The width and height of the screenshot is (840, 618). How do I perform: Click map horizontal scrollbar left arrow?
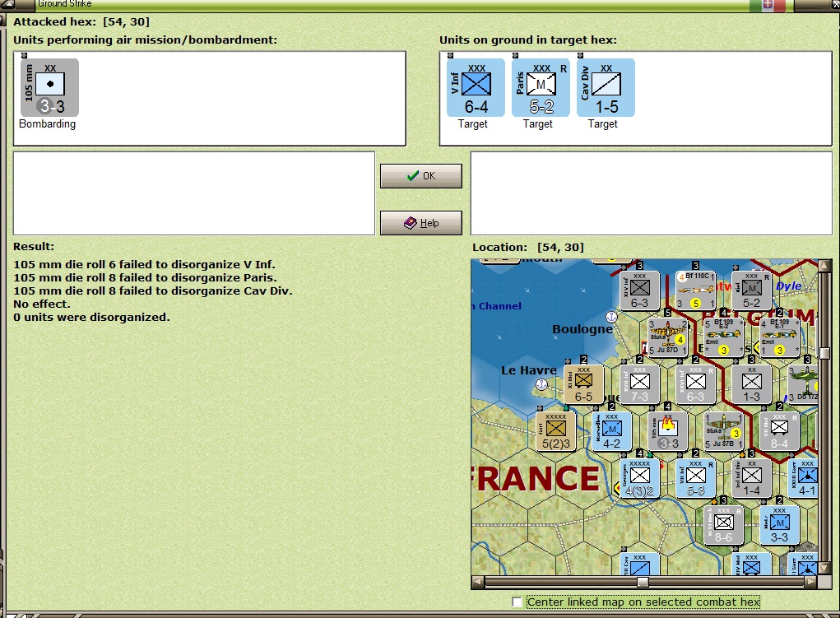tap(478, 582)
